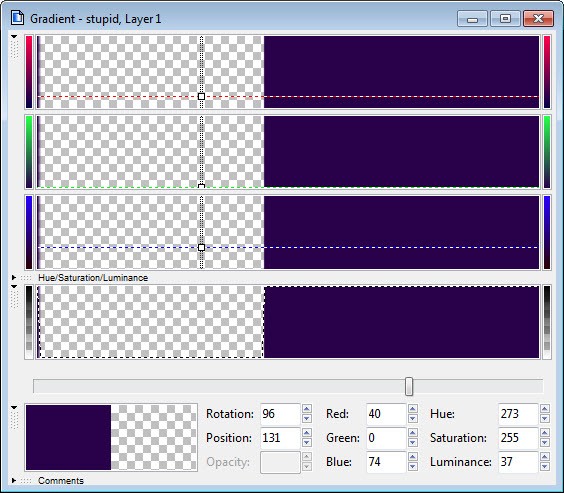The height and width of the screenshot is (493, 564).
Task: Close the Gradient window
Action: [538, 19]
